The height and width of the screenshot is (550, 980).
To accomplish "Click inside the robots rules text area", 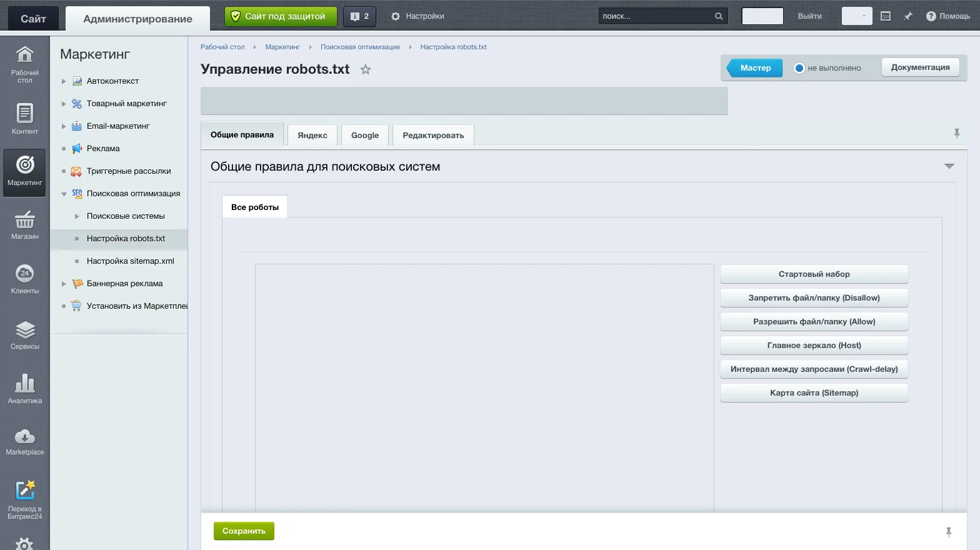I will tap(484, 387).
